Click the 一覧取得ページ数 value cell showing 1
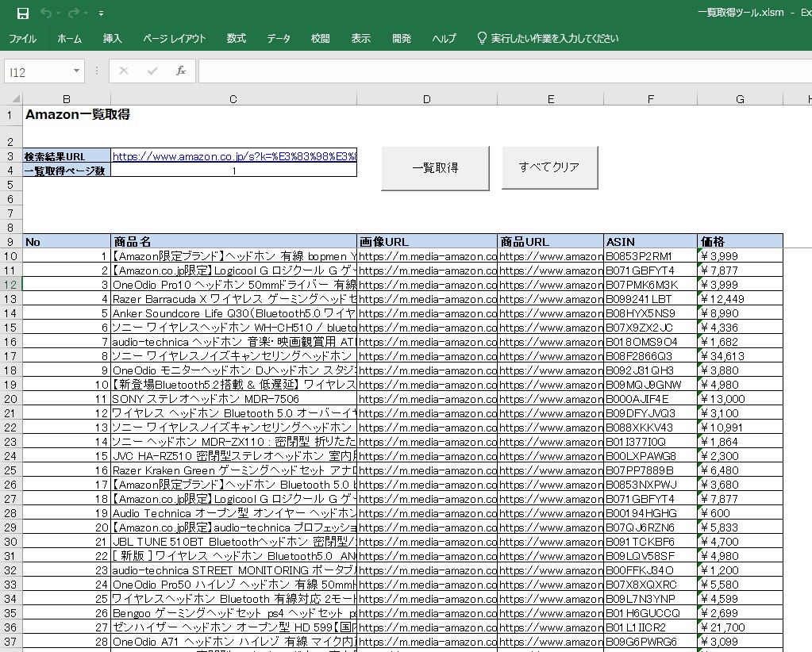 coord(233,171)
